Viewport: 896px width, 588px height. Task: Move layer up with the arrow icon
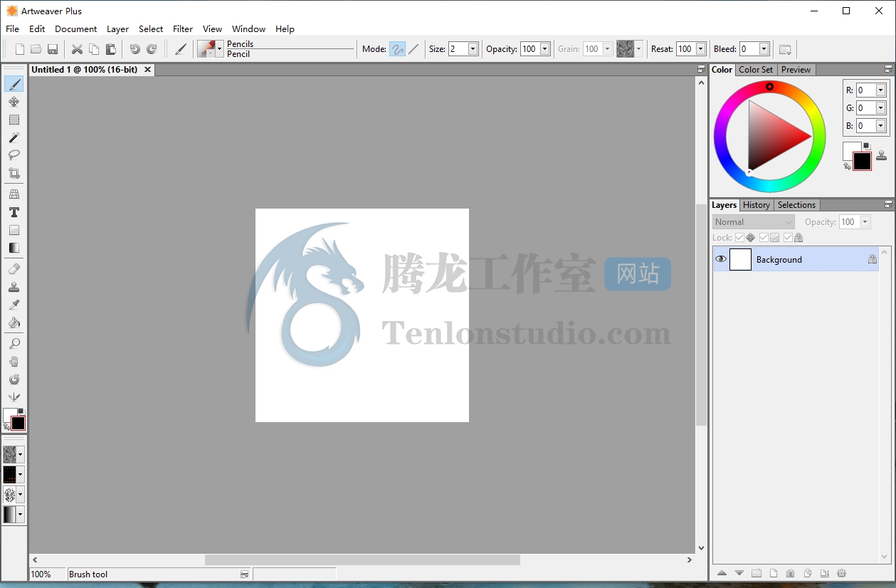tap(722, 573)
